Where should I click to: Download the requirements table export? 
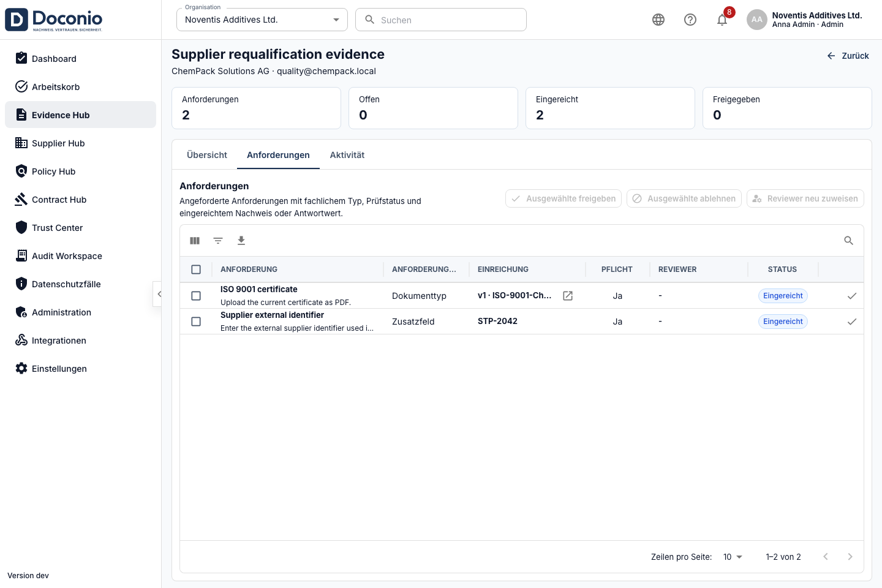[241, 241]
